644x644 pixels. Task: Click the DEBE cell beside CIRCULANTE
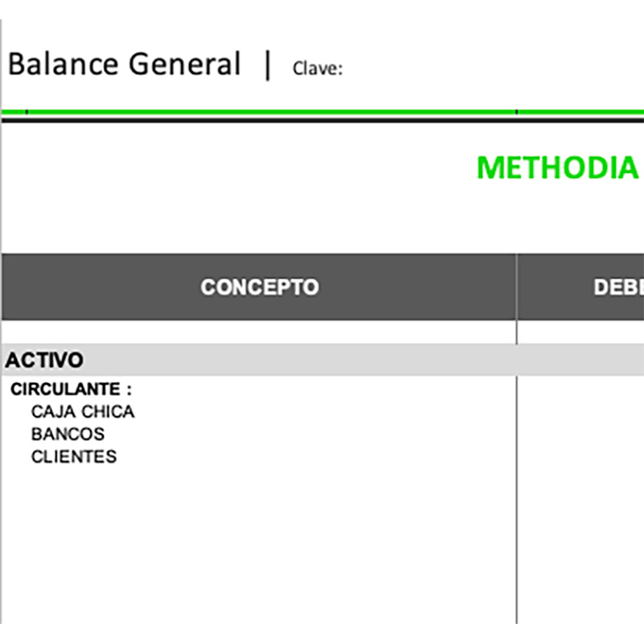pyautogui.click(x=580, y=390)
